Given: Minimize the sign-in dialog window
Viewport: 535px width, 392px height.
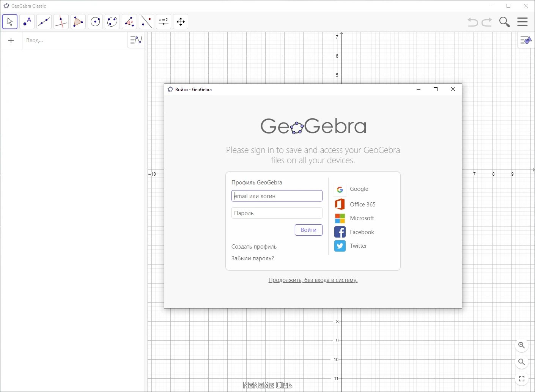Looking at the screenshot, I should [419, 89].
